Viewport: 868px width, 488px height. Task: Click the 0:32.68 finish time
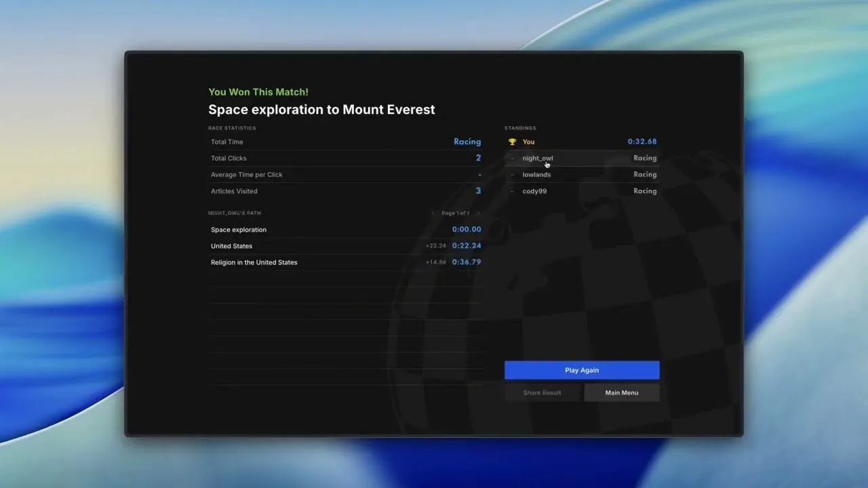[642, 142]
